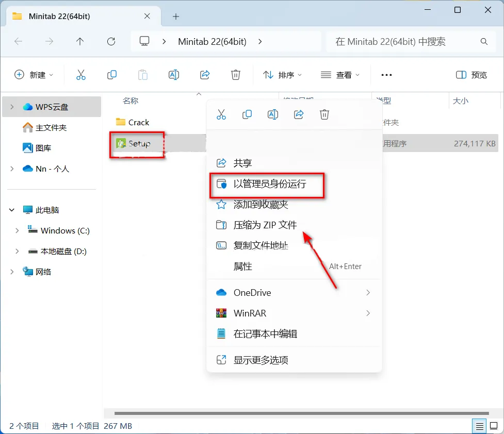Click chevron before Minitab 22(64bit) breadcrumb
504x434 pixels.
[x=164, y=41]
